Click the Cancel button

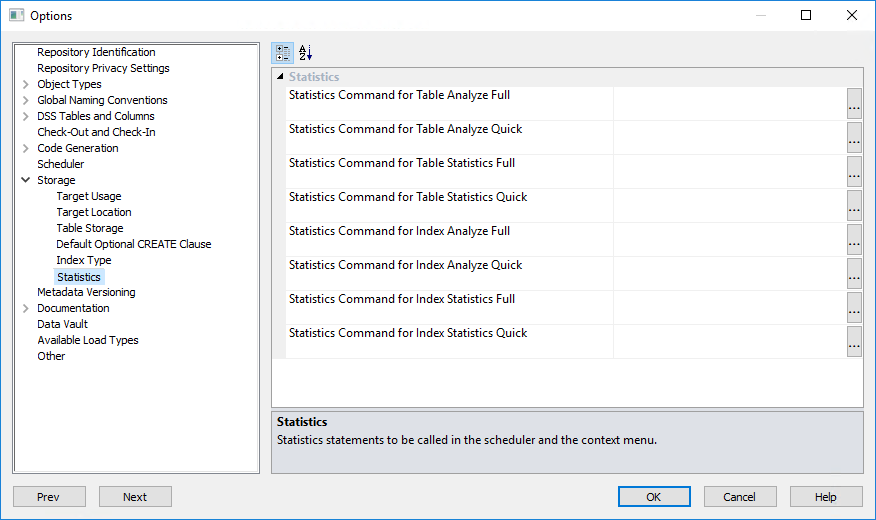tap(740, 497)
